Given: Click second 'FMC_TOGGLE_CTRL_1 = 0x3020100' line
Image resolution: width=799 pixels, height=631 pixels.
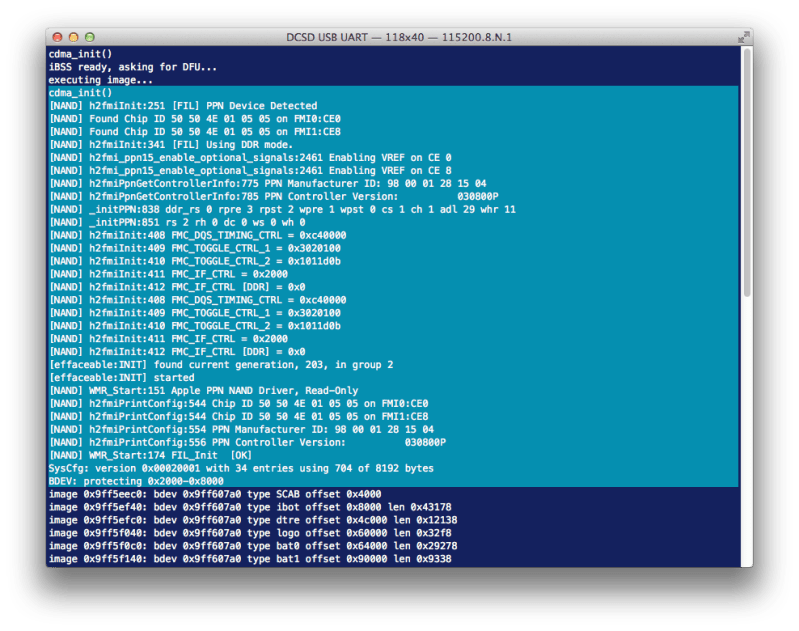Looking at the screenshot, I should (x=195, y=313).
